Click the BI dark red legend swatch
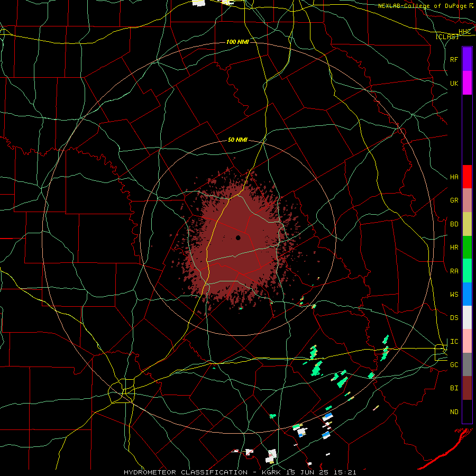 (467, 388)
